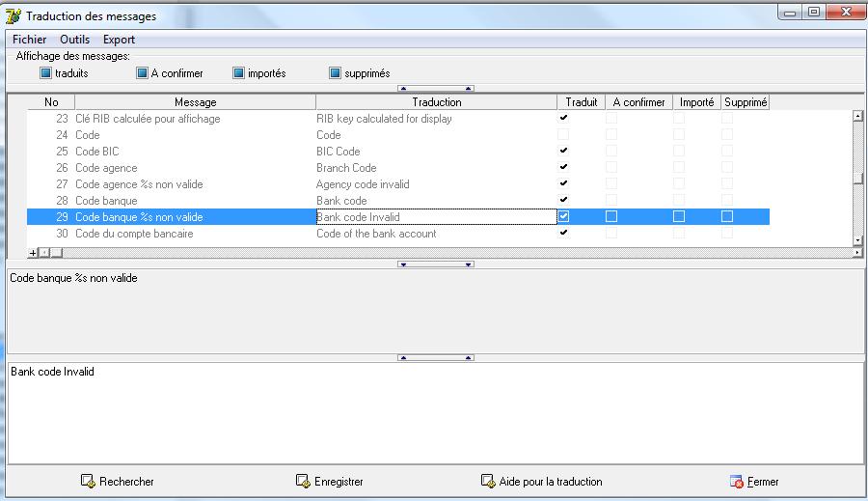Click the plus button at table bottom-left
Image resolution: width=868 pixels, height=501 pixels.
33,253
